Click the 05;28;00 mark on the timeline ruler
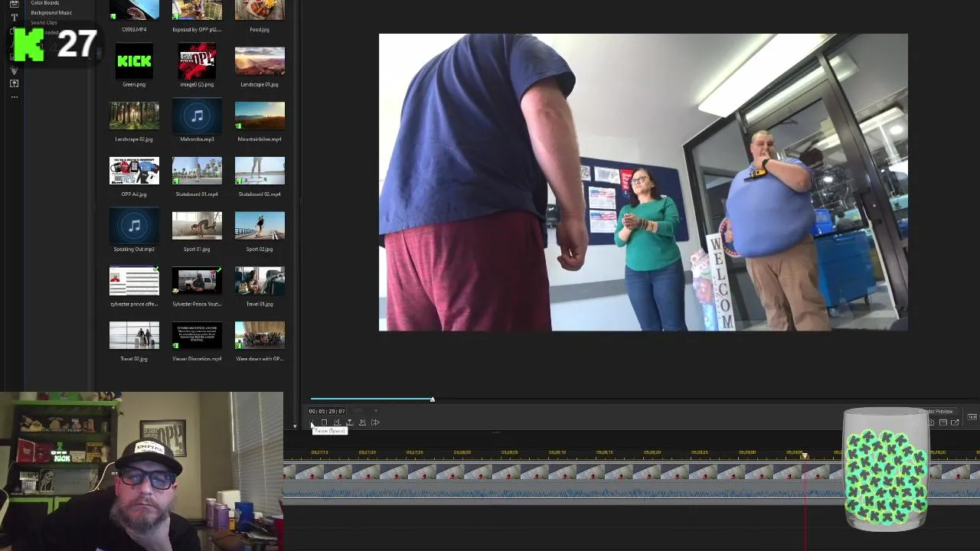This screenshot has width=980, height=551. coord(462,452)
